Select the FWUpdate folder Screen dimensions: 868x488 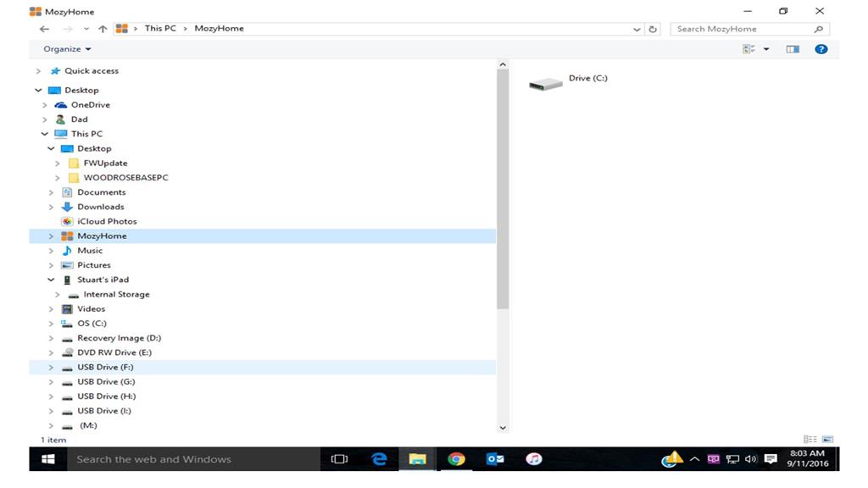(105, 164)
